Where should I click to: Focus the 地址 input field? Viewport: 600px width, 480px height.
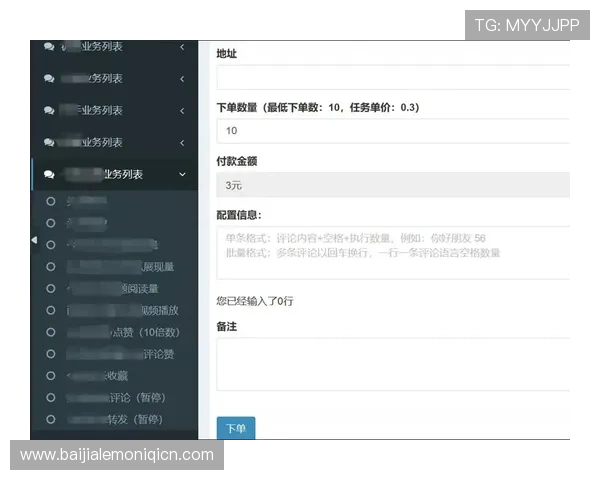pyautogui.click(x=393, y=77)
